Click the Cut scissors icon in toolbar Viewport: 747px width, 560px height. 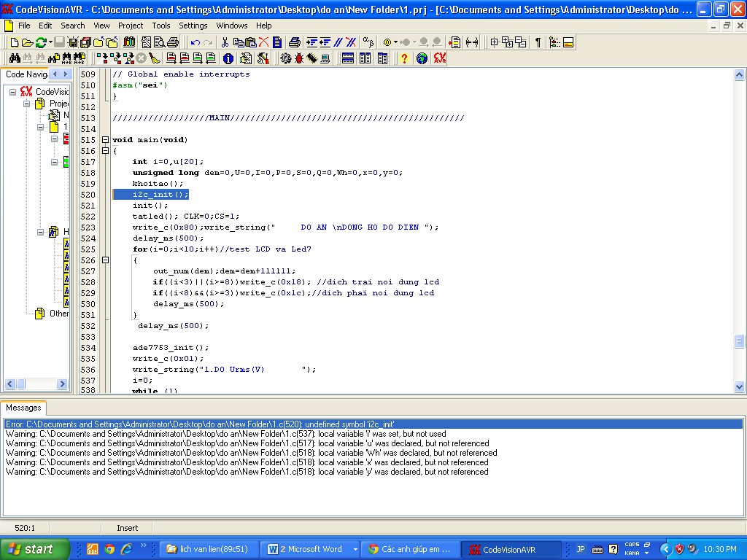point(224,43)
